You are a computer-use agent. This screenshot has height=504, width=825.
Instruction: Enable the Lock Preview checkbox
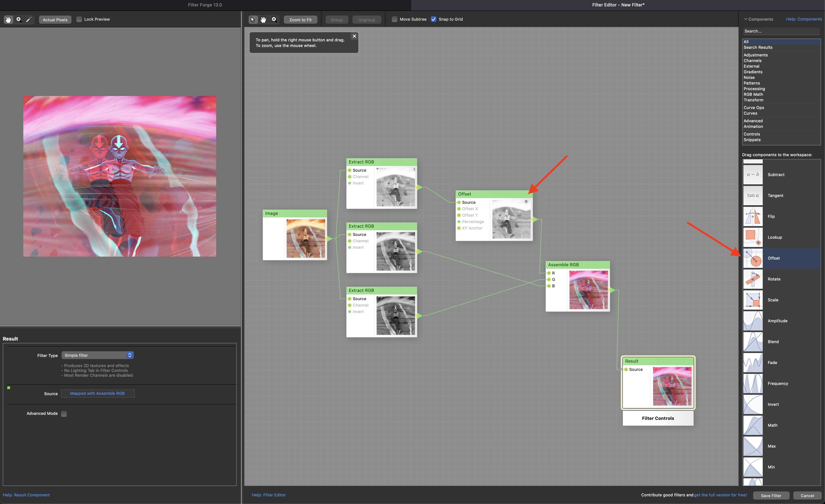(x=79, y=19)
